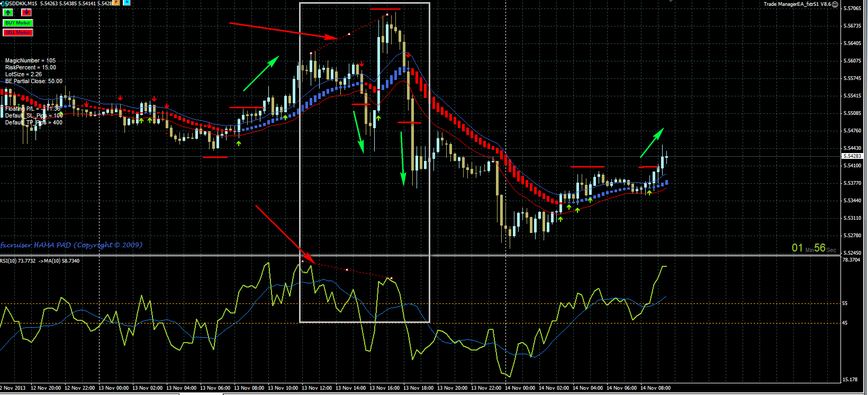Click the current price tag on price axis

click(x=852, y=156)
